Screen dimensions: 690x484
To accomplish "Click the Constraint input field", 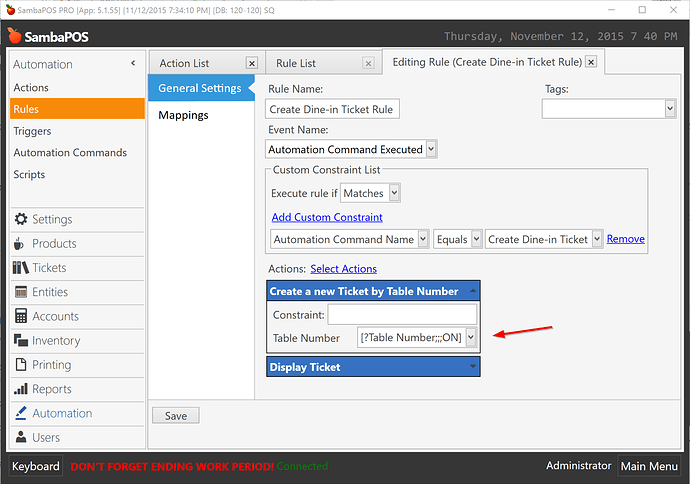I will pyautogui.click(x=402, y=315).
